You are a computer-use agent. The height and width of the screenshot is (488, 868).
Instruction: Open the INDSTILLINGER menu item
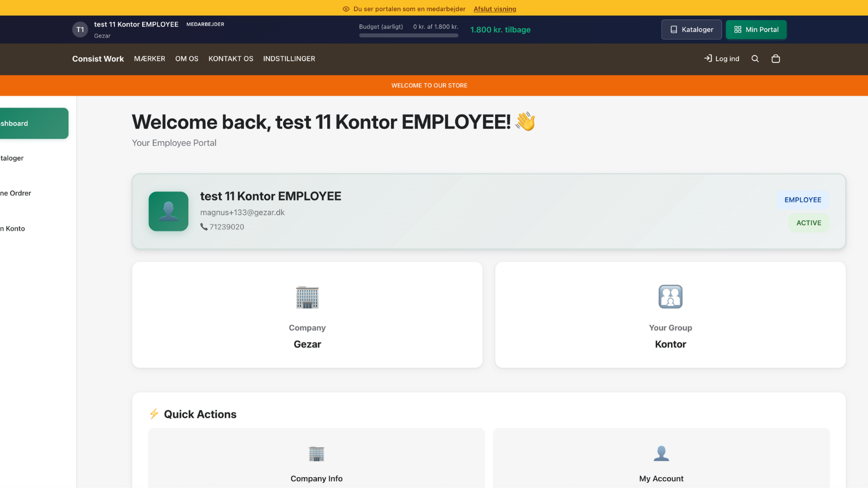(x=289, y=59)
